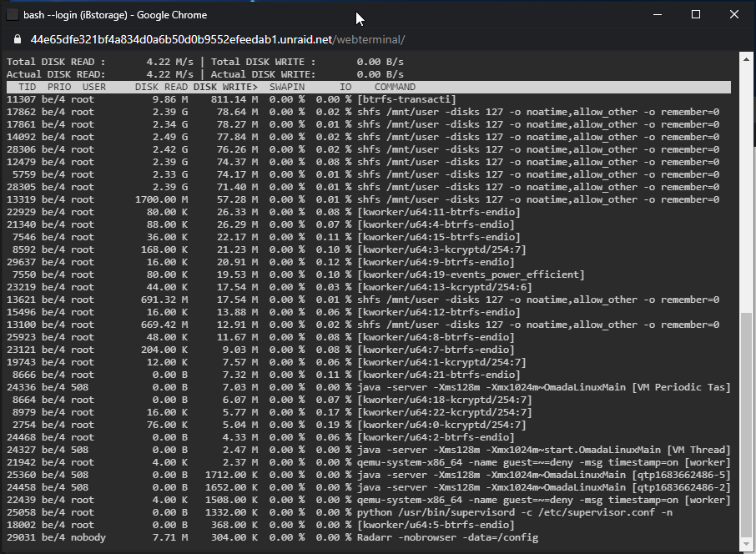756x554 pixels.
Task: Click java row ending qtp1683662486-2
Action: tap(368, 488)
